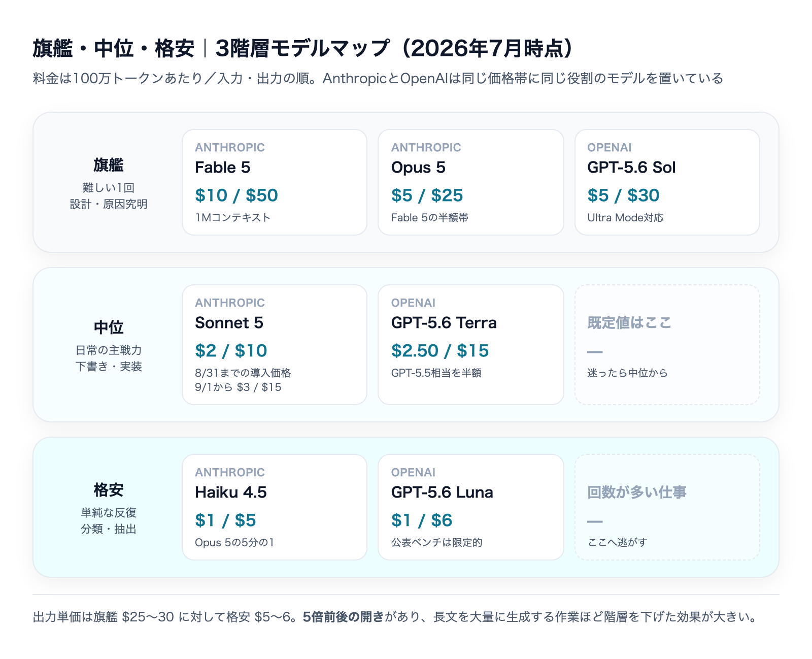The image size is (812, 659).
Task: Click the 難しい1回 description text
Action: click(x=109, y=187)
